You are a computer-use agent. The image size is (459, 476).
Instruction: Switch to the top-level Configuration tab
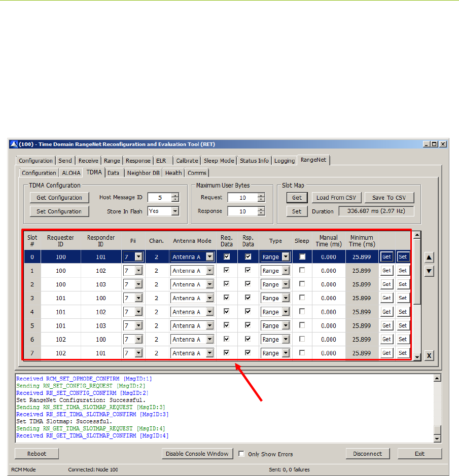tap(36, 161)
